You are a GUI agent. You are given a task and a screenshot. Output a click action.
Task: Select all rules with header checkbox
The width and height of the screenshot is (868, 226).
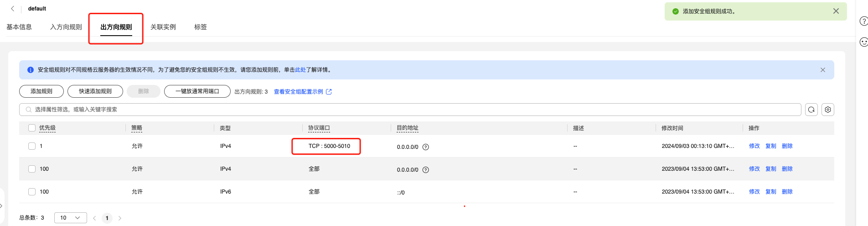(32, 128)
